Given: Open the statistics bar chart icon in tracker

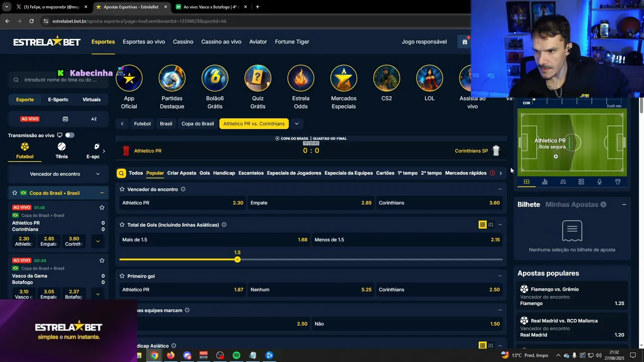Looking at the screenshot, I should [544, 182].
